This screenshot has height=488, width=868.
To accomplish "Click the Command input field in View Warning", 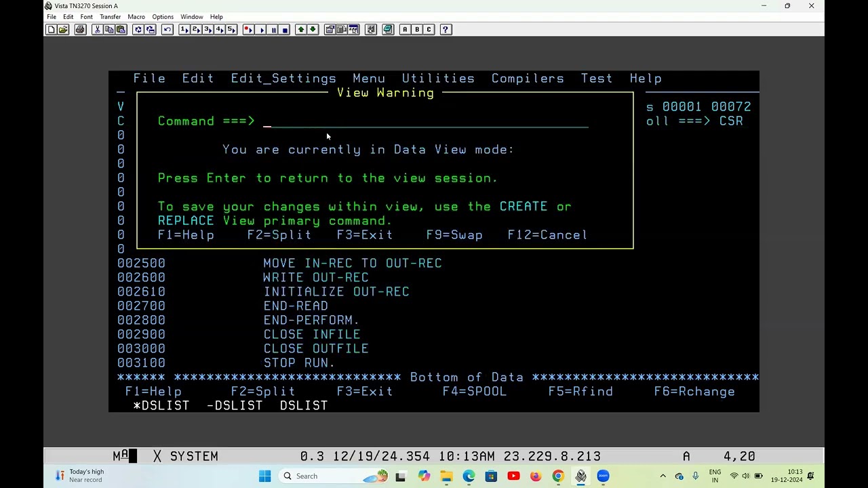I will tap(426, 121).
